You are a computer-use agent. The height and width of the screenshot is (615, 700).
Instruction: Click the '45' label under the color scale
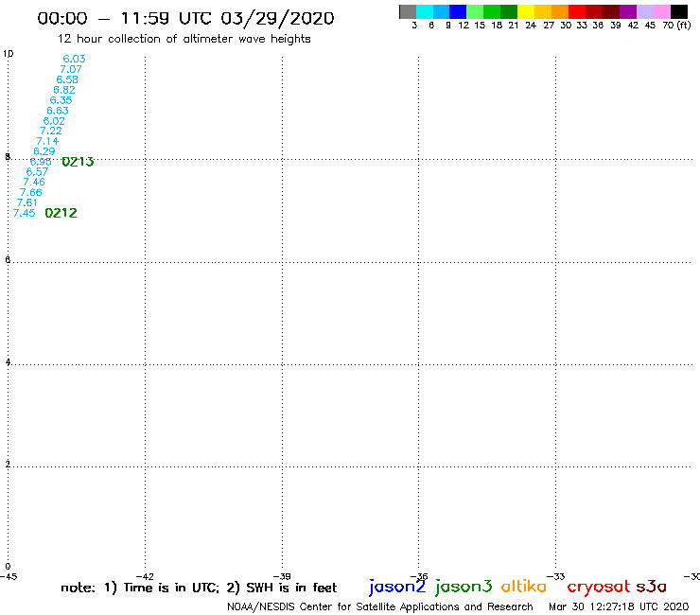click(650, 26)
